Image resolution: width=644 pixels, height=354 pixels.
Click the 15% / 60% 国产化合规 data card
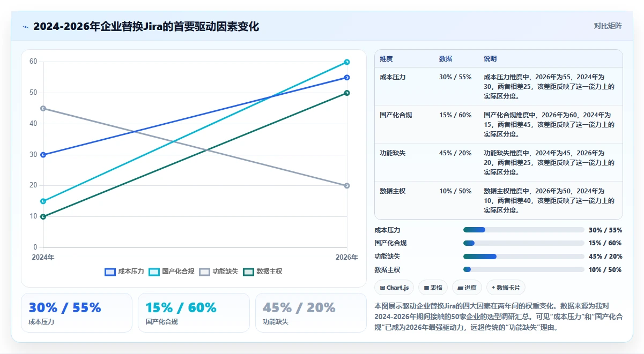(194, 313)
